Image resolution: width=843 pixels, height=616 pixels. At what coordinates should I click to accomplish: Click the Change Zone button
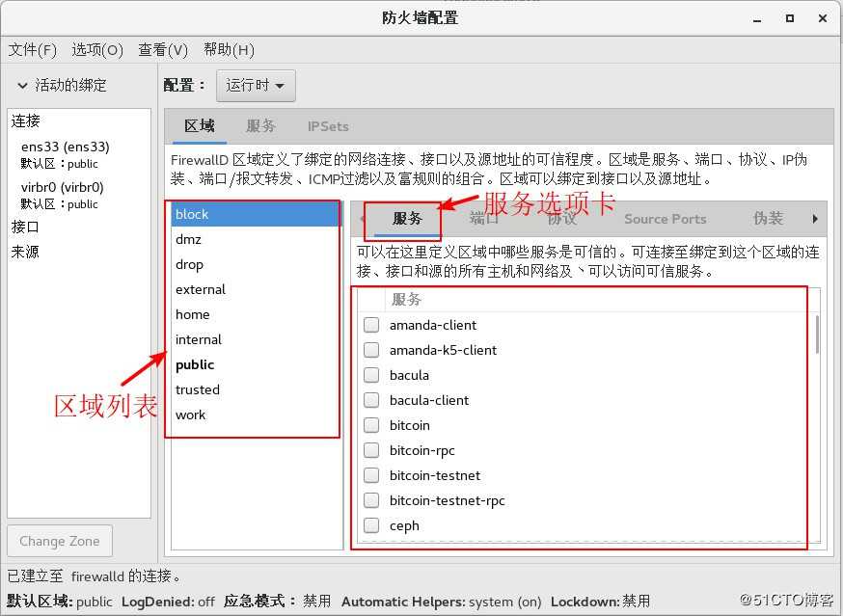coord(60,541)
